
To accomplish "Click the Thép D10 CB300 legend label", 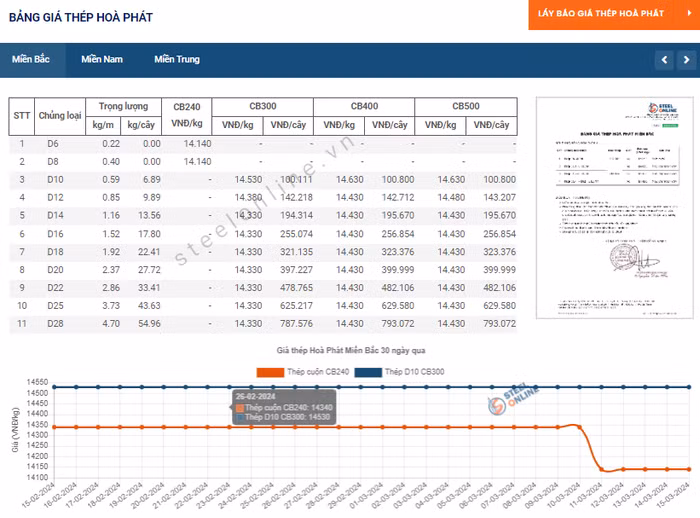I will [x=415, y=372].
